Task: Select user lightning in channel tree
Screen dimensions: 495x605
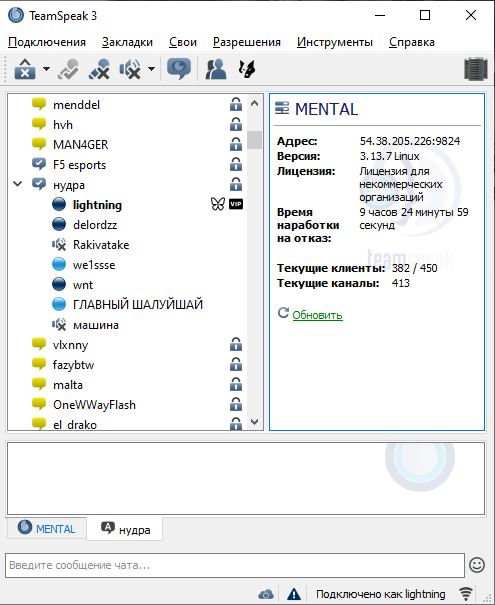Action: click(97, 205)
